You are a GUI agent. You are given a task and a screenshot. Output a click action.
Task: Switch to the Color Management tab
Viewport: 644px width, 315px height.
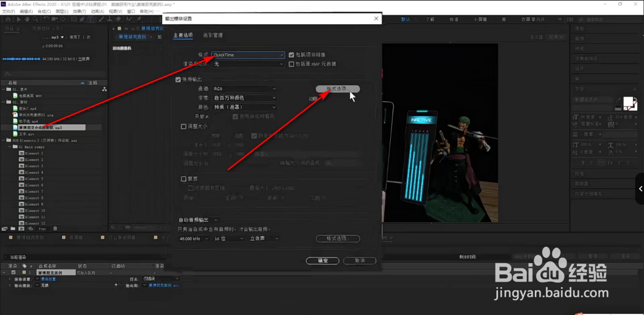[x=213, y=35]
